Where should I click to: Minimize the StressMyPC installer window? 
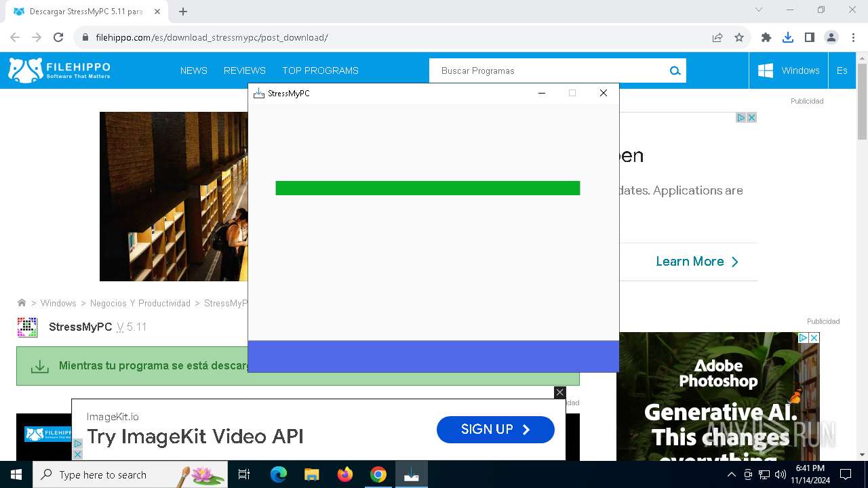click(542, 93)
